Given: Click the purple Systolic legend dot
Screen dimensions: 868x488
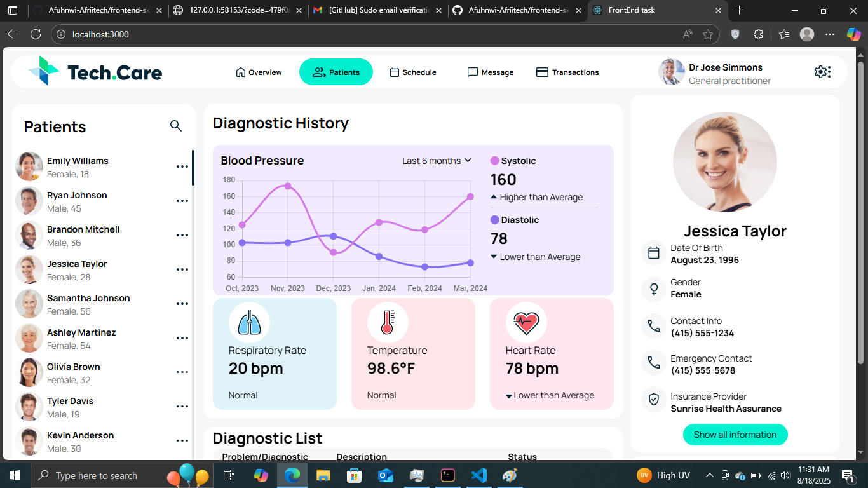Looking at the screenshot, I should click(x=495, y=161).
